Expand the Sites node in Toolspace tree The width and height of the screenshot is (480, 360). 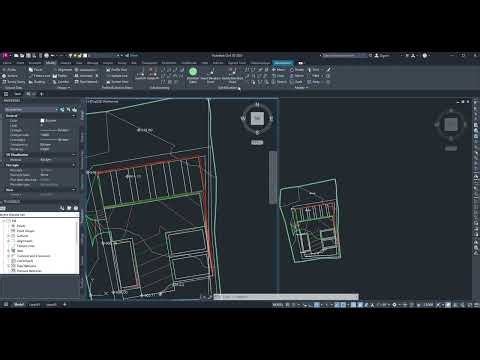pyautogui.click(x=9, y=251)
